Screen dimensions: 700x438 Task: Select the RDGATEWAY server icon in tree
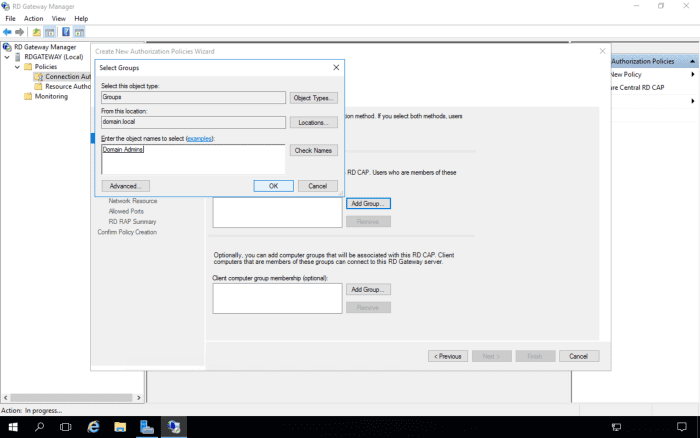tap(18, 57)
